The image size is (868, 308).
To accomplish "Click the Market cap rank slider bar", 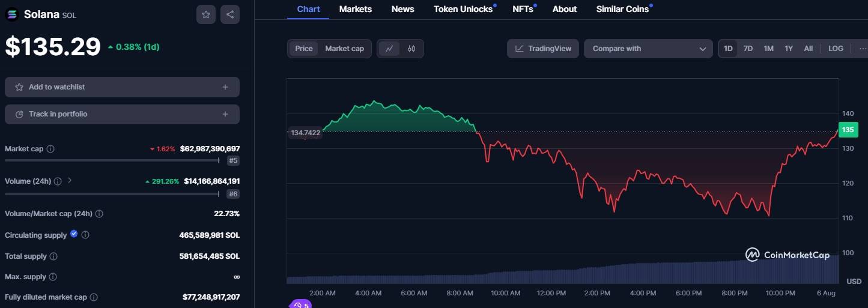I will (112, 160).
